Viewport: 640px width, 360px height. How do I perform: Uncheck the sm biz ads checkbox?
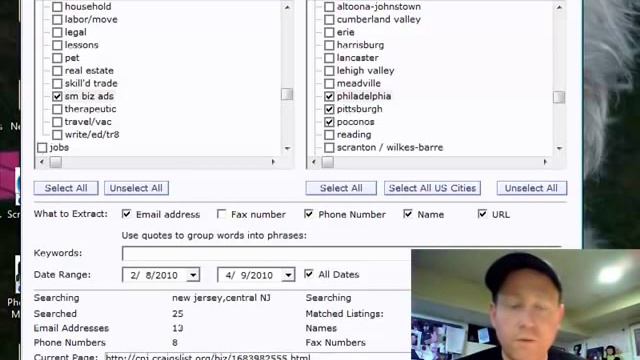(x=57, y=96)
